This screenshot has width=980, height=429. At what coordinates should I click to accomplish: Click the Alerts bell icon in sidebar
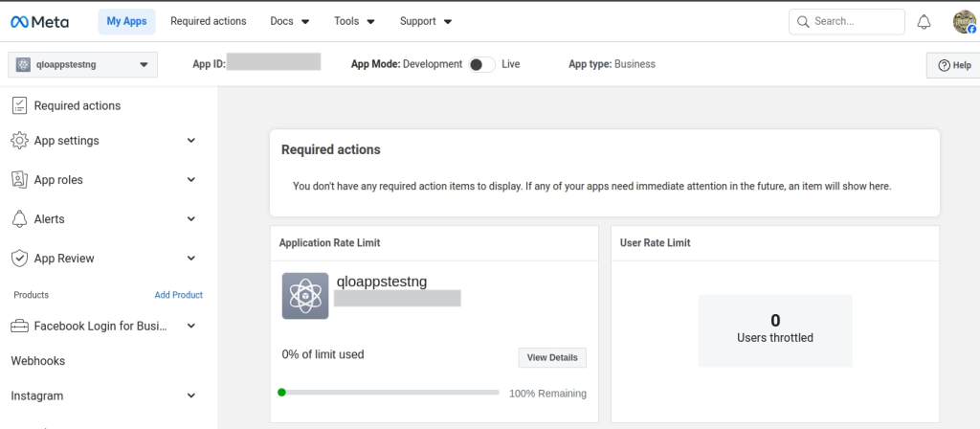click(x=20, y=219)
